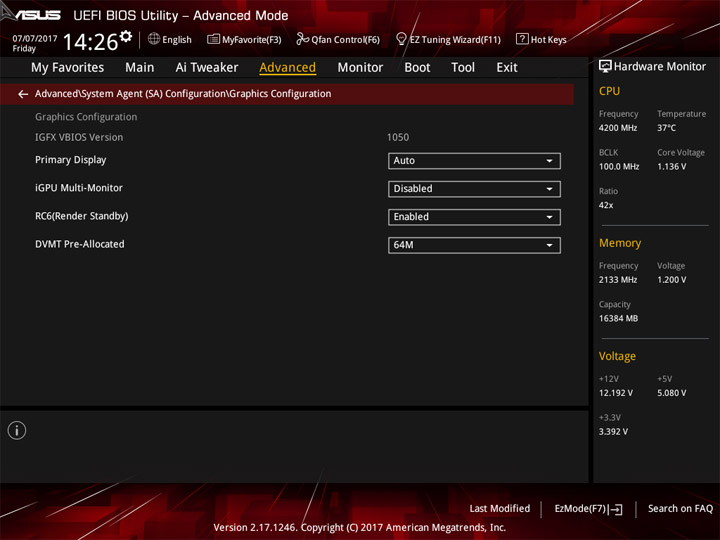Click the VBIOS version value 1050
Screen dimensions: 720x540
(x=398, y=137)
